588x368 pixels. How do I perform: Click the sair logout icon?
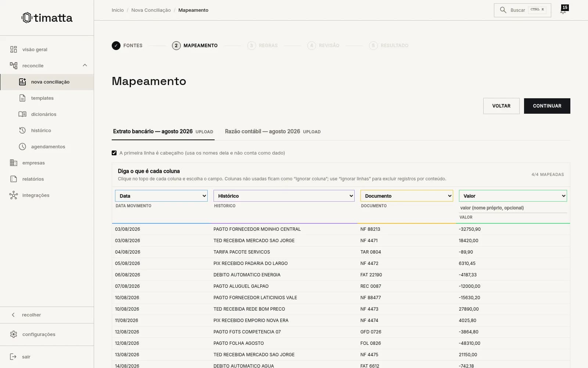[x=13, y=357]
